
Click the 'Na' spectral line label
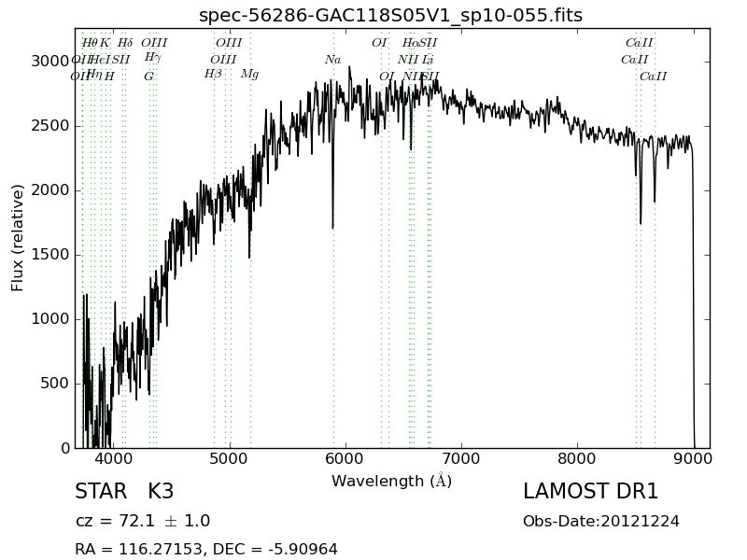point(333,60)
